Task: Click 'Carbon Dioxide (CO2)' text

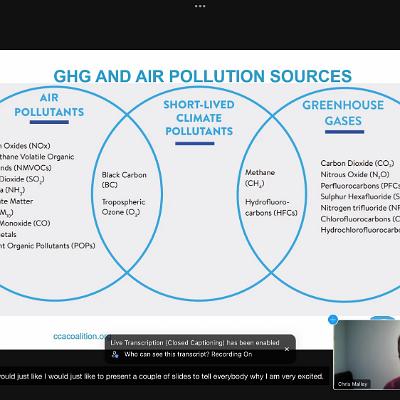Action: (x=357, y=163)
